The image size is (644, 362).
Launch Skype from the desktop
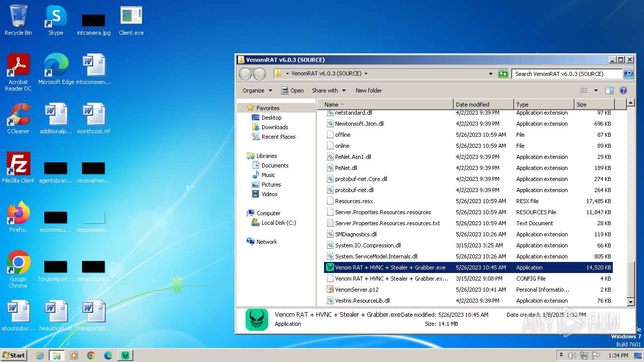(55, 20)
